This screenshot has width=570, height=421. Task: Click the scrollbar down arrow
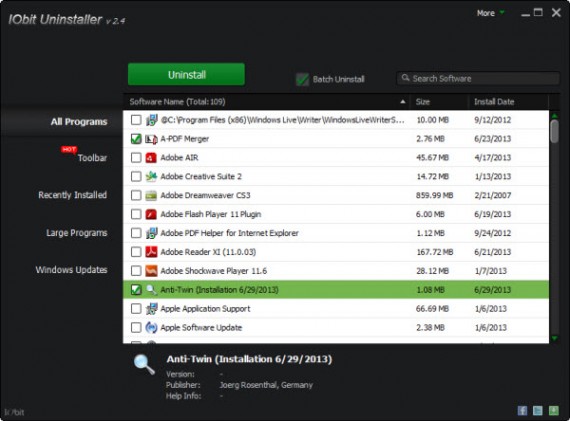(554, 338)
